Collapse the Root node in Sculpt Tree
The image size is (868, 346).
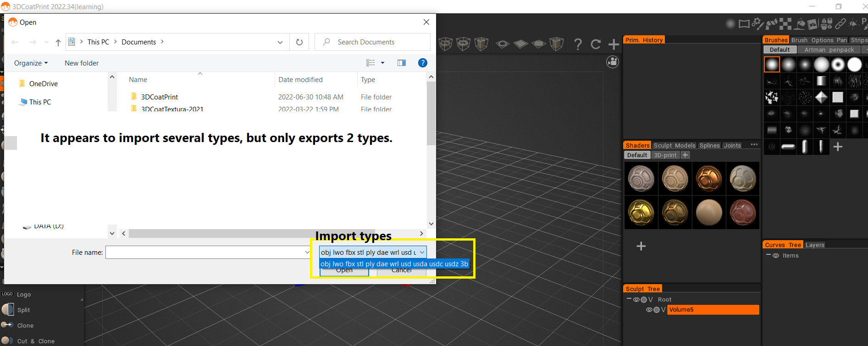629,299
